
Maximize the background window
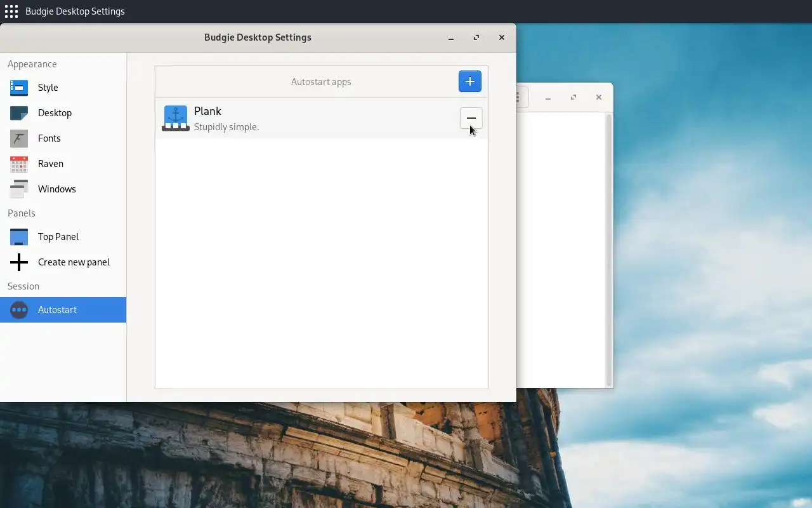(573, 97)
